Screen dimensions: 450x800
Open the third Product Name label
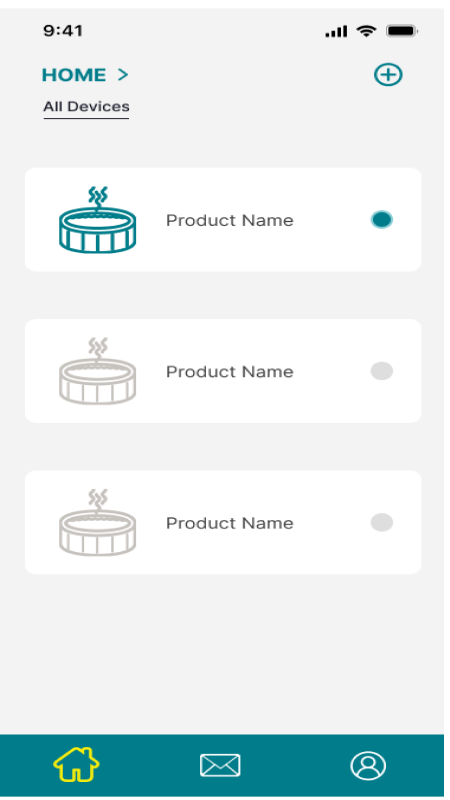(x=230, y=523)
